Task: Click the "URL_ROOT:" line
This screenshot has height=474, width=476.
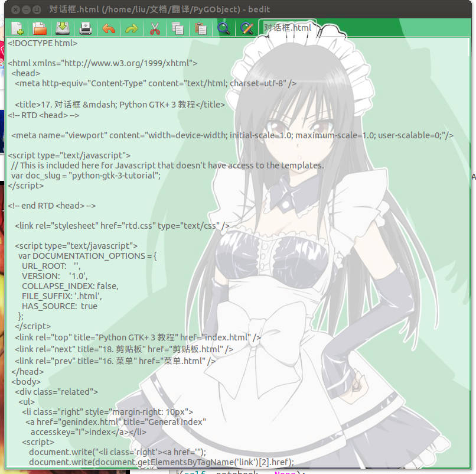Action: pos(51,266)
